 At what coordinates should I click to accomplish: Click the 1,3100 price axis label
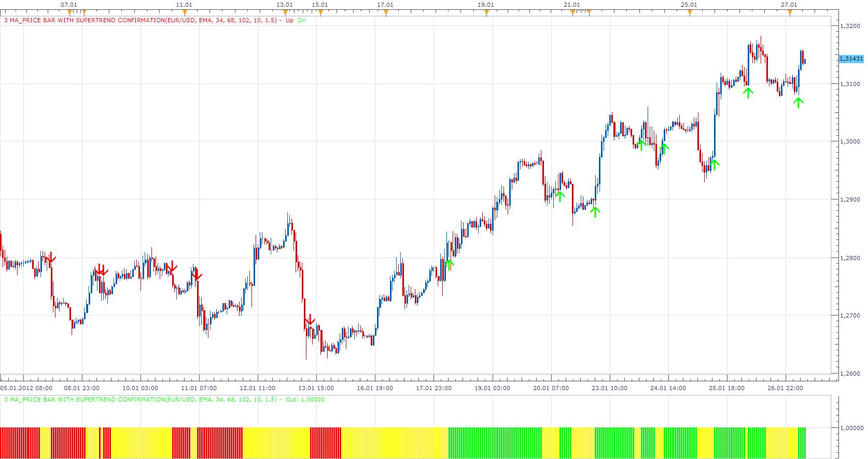850,84
